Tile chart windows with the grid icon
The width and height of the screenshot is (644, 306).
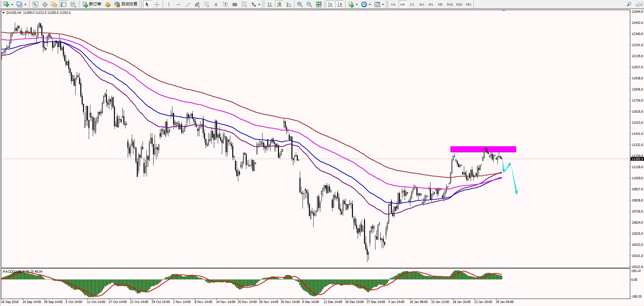coord(319,4)
